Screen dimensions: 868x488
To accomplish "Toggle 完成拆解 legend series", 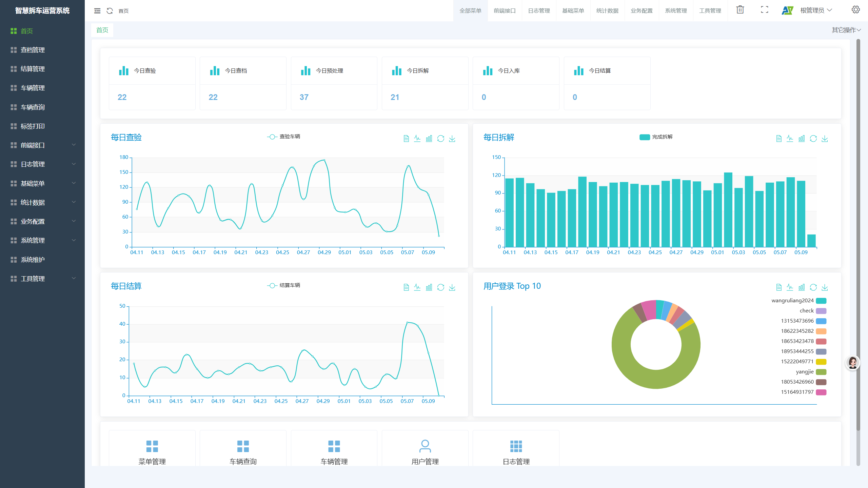I will (x=656, y=137).
